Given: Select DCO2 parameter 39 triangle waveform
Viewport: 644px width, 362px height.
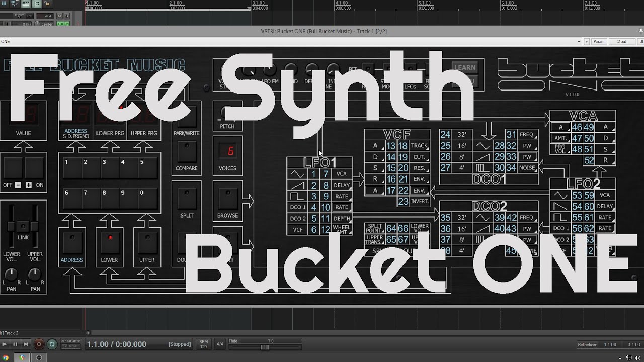Looking at the screenshot, I should (499, 218).
